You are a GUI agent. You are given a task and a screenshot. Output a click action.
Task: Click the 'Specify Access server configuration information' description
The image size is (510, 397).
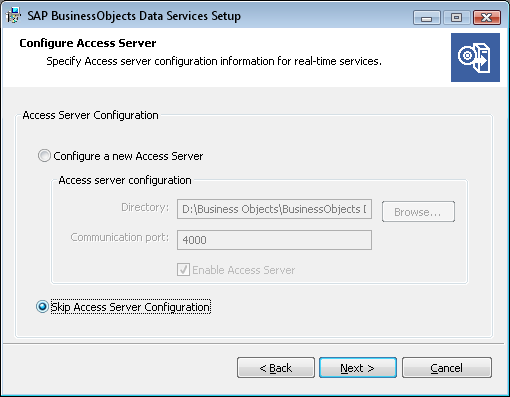214,61
